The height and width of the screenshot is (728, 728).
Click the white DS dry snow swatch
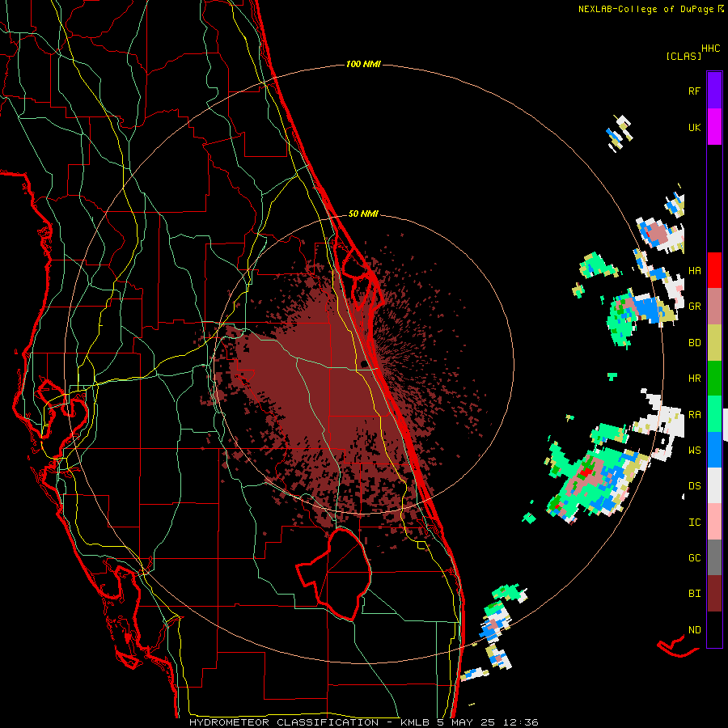(x=714, y=485)
